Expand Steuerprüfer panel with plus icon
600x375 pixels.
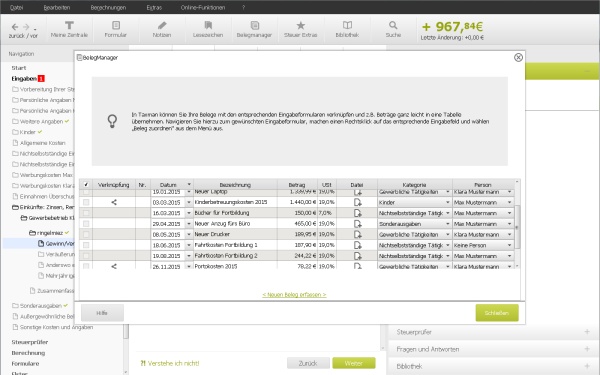tap(587, 332)
